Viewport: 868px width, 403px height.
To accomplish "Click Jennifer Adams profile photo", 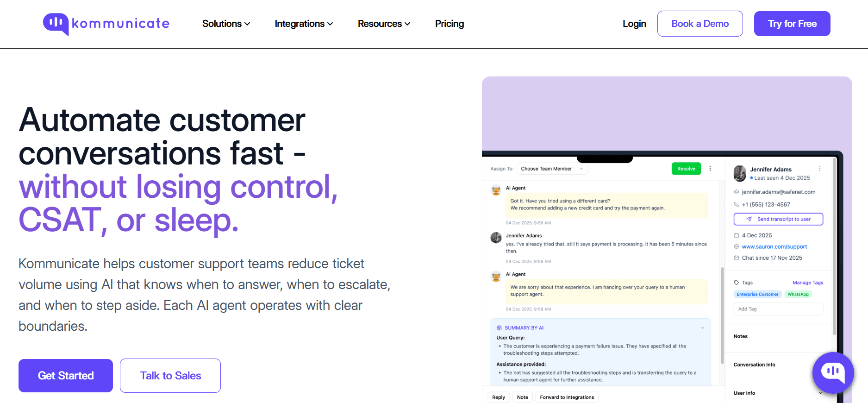I will (739, 174).
